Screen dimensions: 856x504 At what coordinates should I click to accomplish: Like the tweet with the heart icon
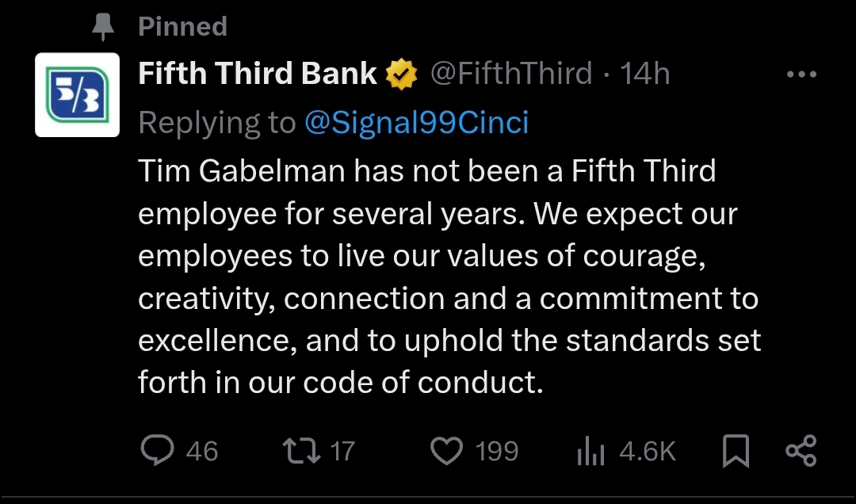click(x=446, y=451)
